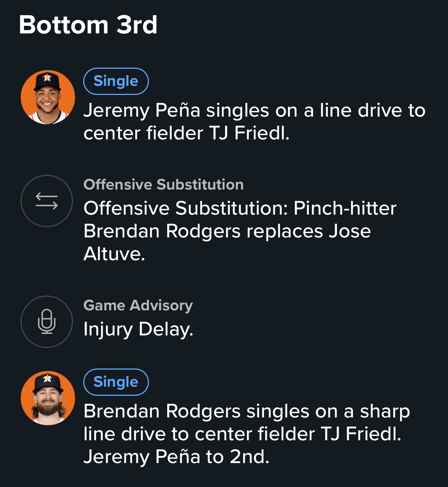Image resolution: width=448 pixels, height=487 pixels.
Task: Select the Single badge above Rodgers' play
Action: [116, 382]
